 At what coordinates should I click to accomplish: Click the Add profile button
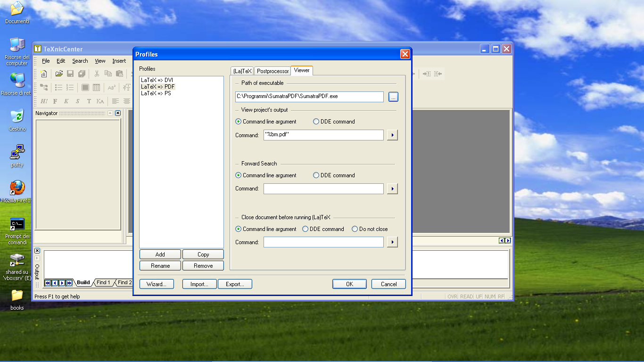coord(160,255)
